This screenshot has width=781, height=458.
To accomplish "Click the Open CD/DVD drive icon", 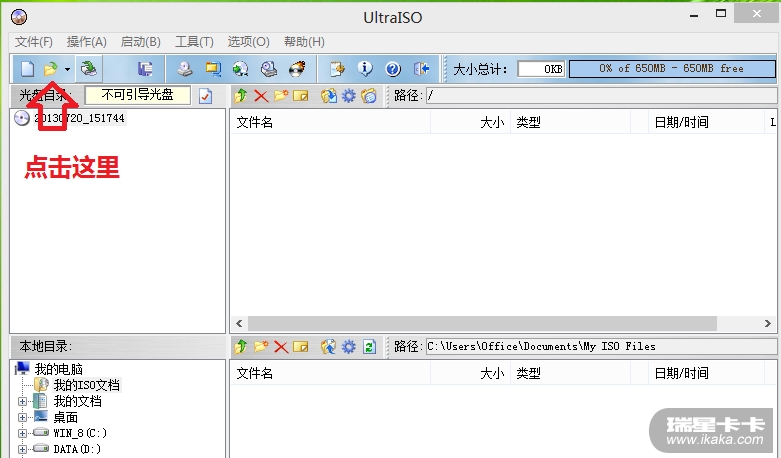I will click(89, 69).
